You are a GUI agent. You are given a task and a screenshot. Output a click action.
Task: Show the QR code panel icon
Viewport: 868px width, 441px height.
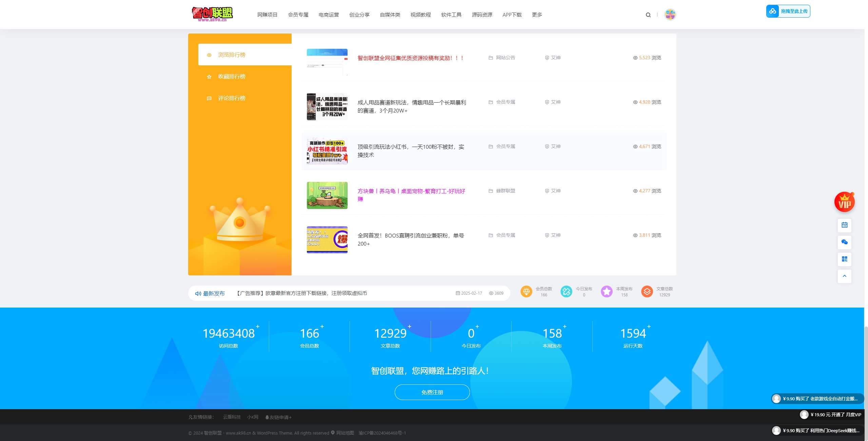844,259
